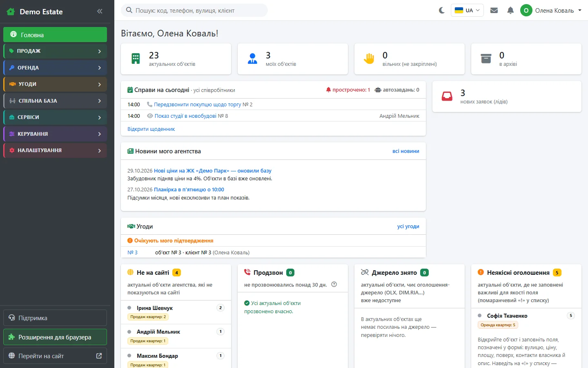Open the UA language dropdown
Screen dimensions: 588x368
click(467, 10)
